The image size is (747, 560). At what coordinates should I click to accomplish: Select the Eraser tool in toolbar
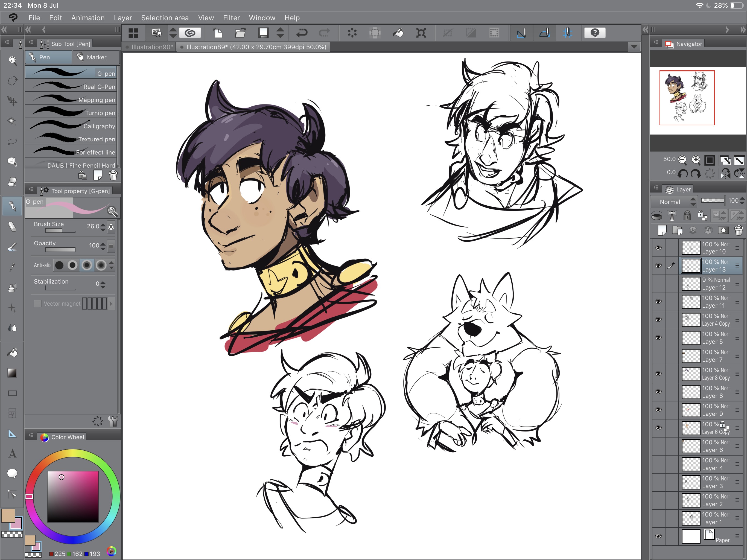[12, 182]
